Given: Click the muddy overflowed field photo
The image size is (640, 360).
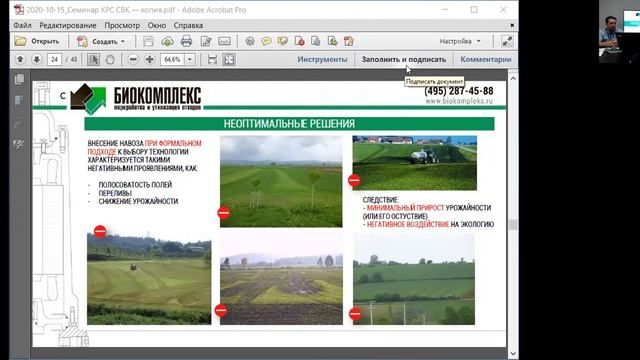Looking at the screenshot, I should coord(281,279).
